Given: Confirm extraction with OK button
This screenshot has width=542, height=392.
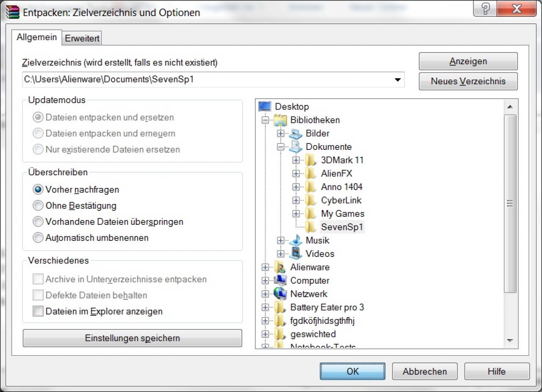Looking at the screenshot, I should 353,371.
